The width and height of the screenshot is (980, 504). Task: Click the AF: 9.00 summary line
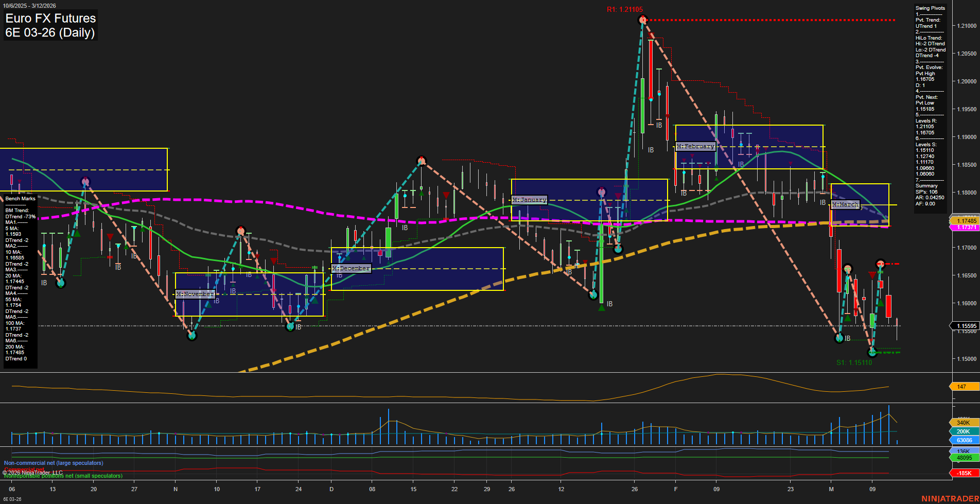point(925,204)
